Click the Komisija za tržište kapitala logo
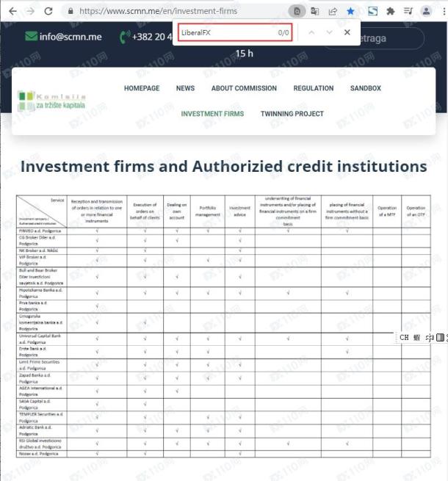This screenshot has width=448, height=481. click(x=51, y=101)
